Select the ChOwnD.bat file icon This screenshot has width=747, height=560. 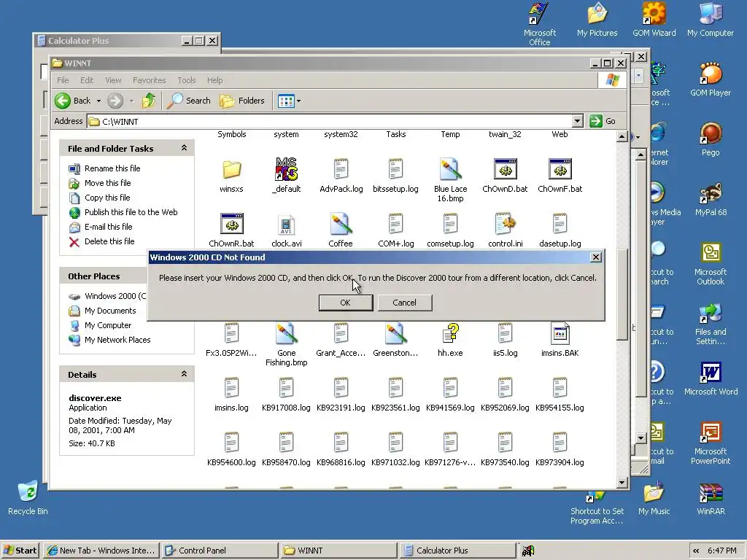(505, 169)
